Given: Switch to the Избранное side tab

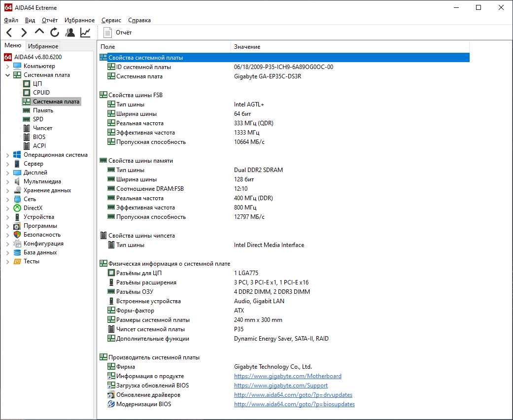Looking at the screenshot, I should pos(43,46).
